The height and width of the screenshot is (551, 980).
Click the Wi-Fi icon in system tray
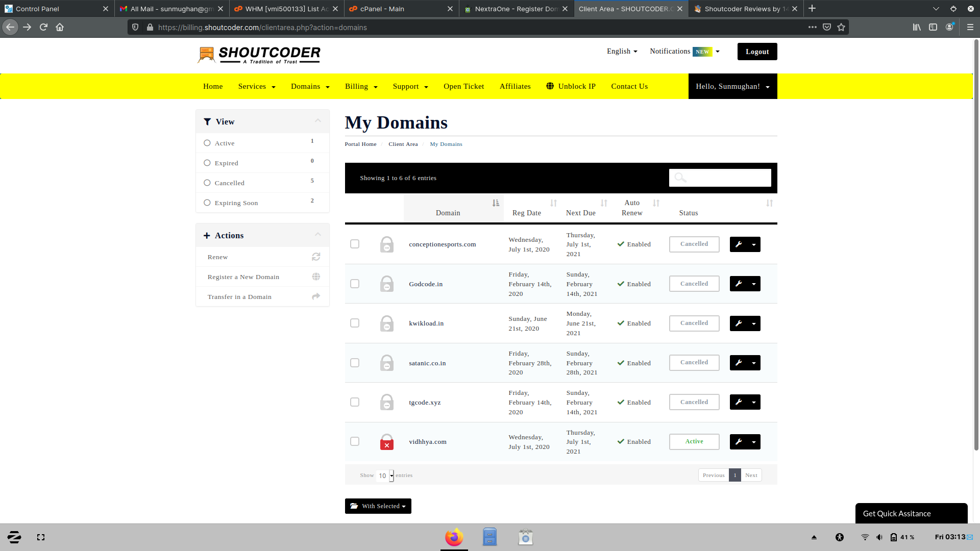865,537
